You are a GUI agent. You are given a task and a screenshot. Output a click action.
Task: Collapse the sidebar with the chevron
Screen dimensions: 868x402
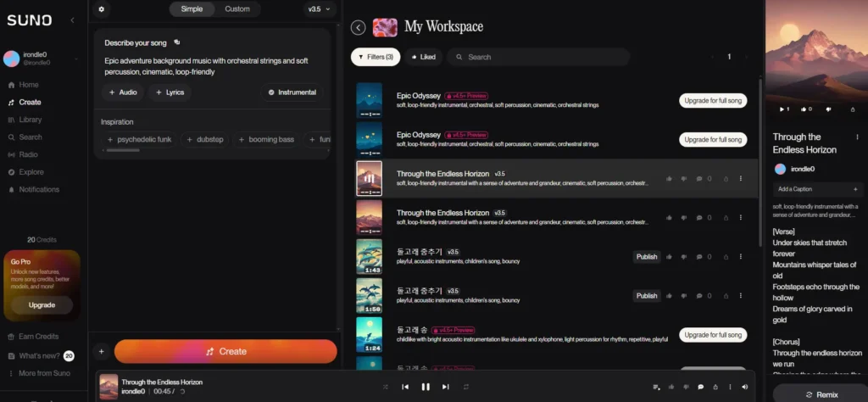72,20
